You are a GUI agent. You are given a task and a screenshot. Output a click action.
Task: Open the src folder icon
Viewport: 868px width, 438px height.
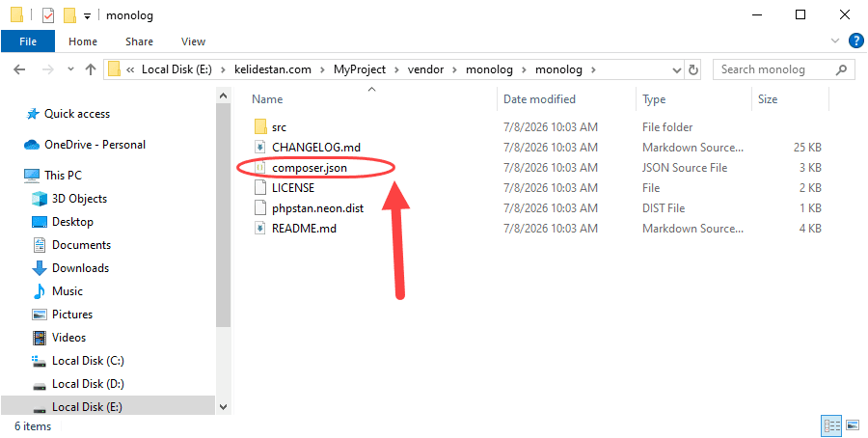coord(260,127)
